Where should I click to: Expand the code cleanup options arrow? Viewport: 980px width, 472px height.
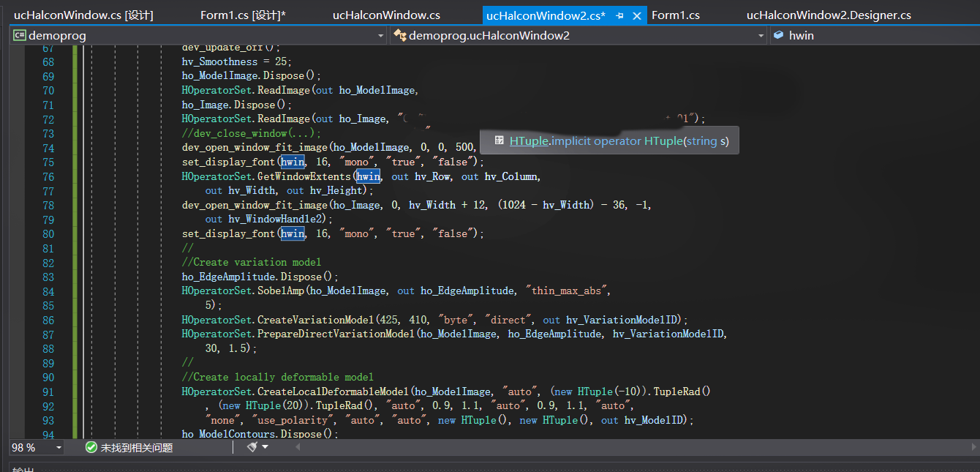tap(265, 446)
